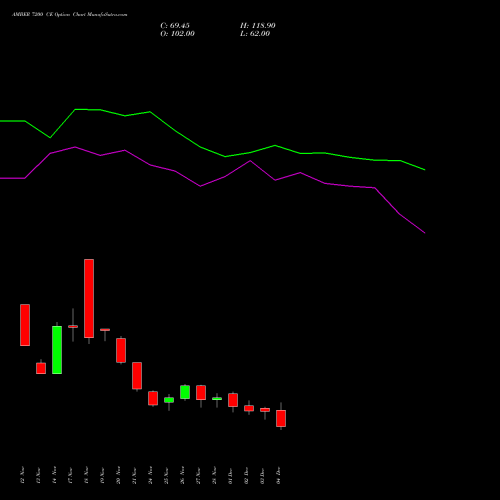The width and height of the screenshot is (500, 500).
Task: Click the 18 Nov date label
Action: click(x=86, y=475)
